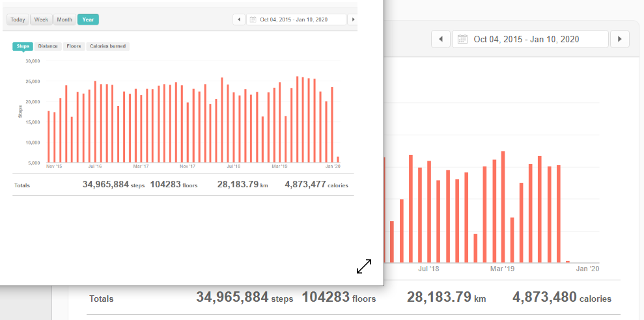
Task: Click the first Nov '15 bar in small chart
Action: [x=49, y=137]
